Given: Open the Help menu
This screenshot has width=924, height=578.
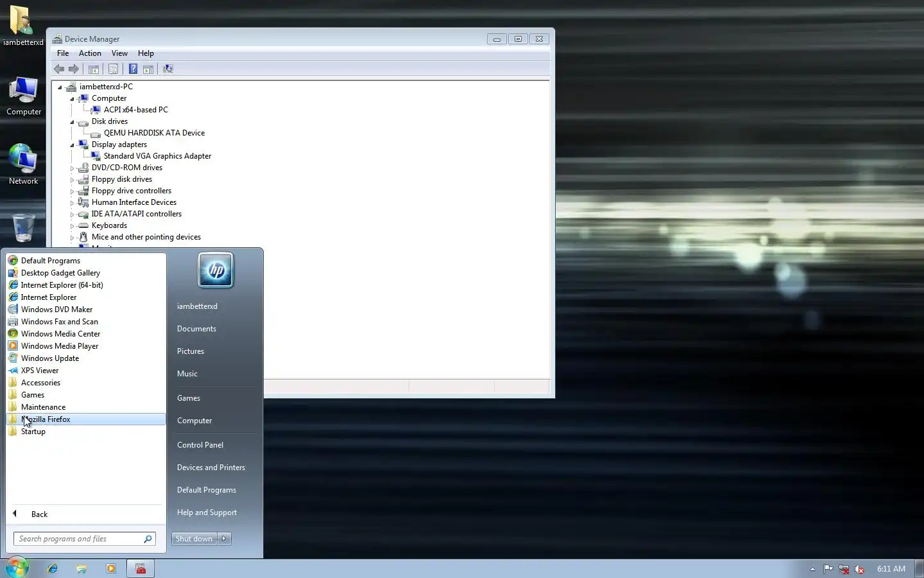Looking at the screenshot, I should [x=146, y=53].
